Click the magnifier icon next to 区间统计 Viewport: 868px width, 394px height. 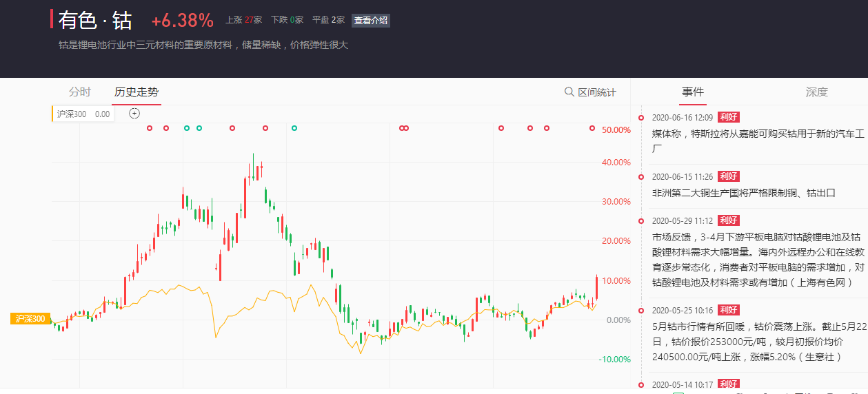click(569, 92)
